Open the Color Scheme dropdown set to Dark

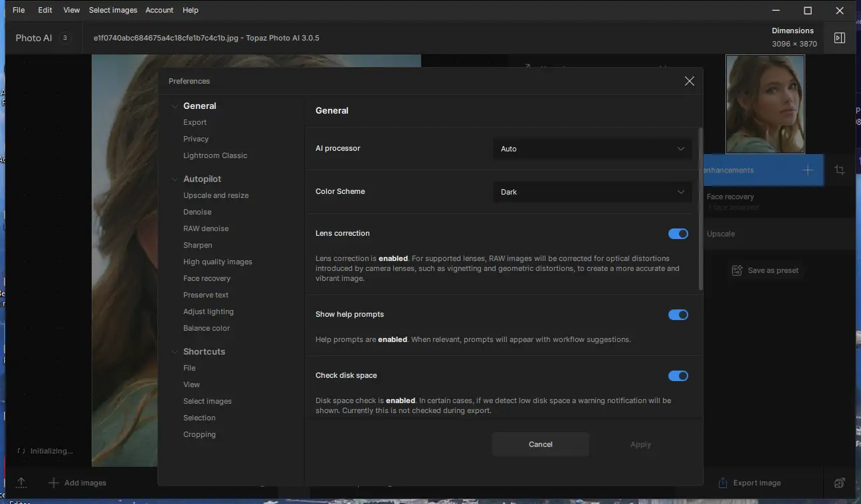point(592,192)
